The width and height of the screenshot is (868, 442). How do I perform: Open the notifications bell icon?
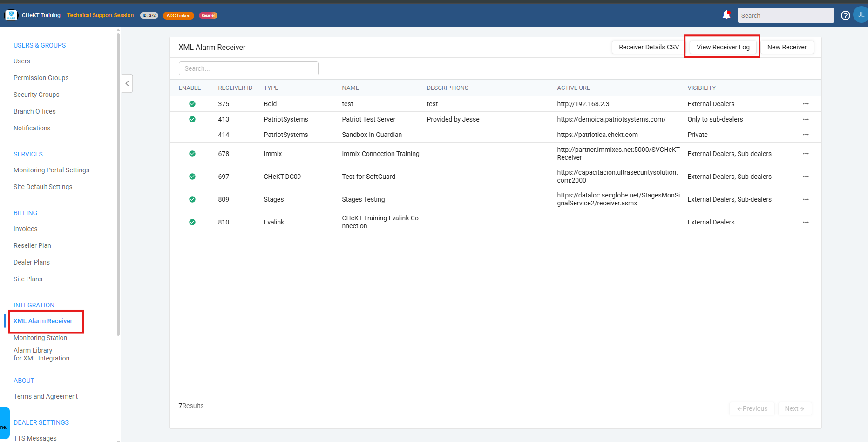click(726, 15)
